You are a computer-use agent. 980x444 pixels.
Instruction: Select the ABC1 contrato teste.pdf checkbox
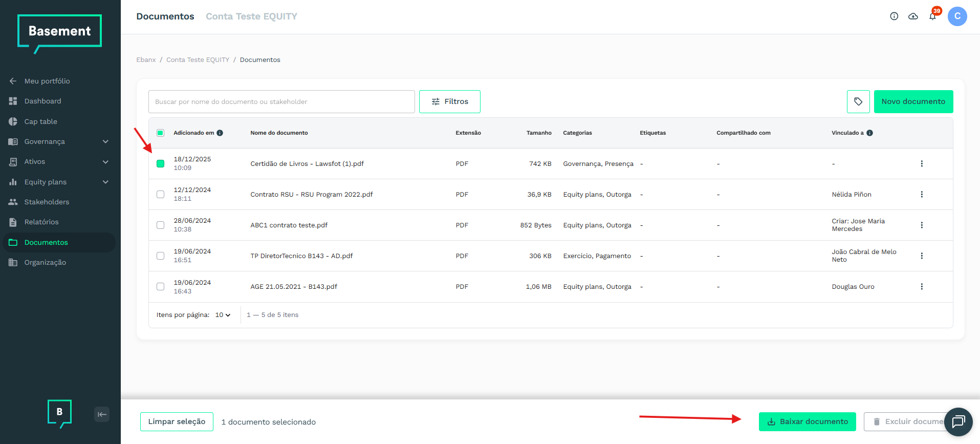click(x=161, y=225)
